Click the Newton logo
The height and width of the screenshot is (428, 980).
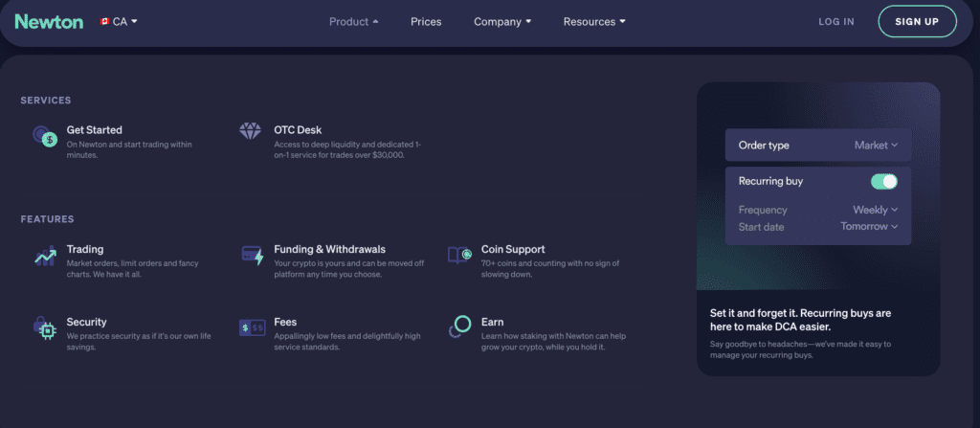tap(49, 21)
